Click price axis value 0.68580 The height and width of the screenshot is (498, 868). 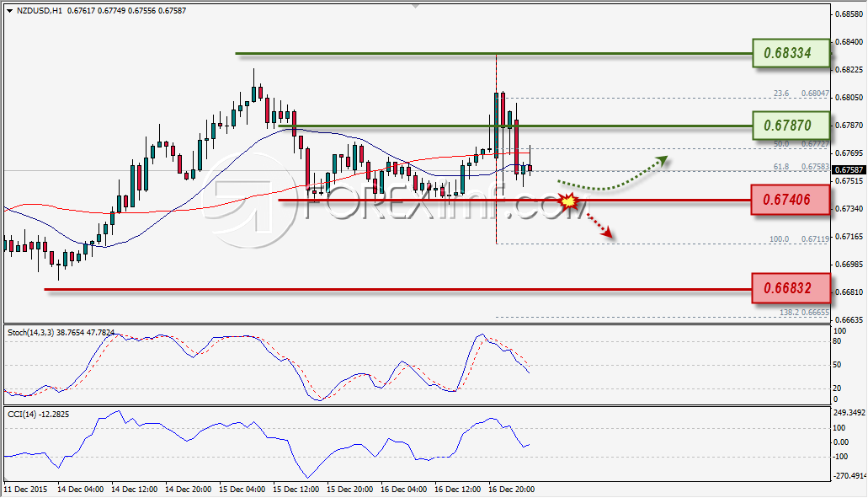click(x=849, y=13)
